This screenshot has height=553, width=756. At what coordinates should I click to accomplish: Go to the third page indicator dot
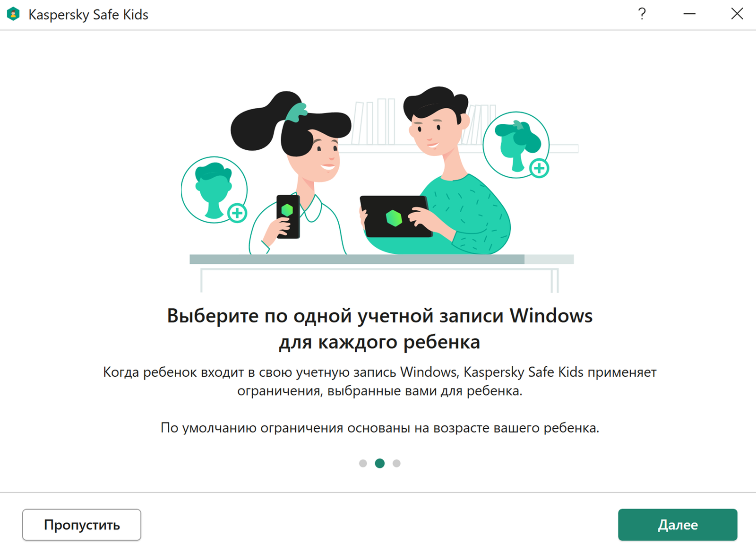(396, 463)
